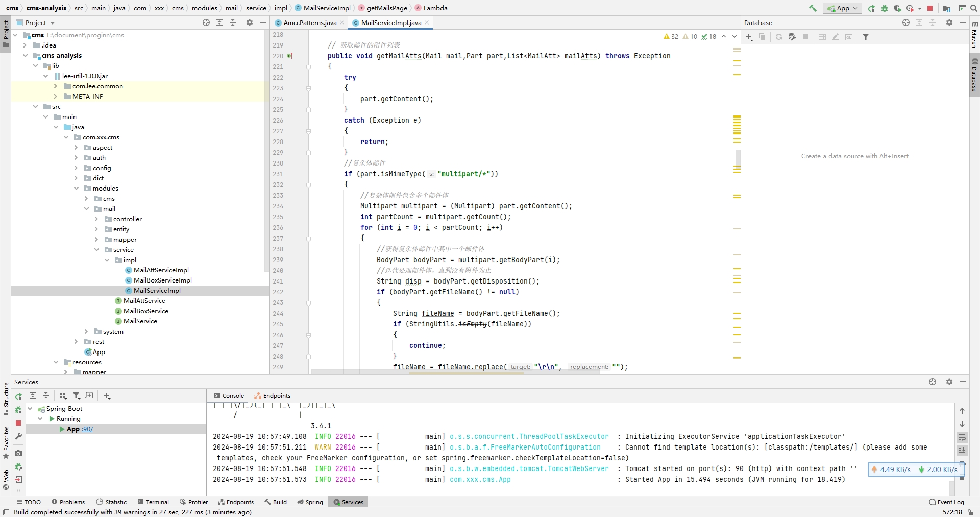
Task: Toggle the Project stripe button on the left edge
Action: click(x=6, y=34)
